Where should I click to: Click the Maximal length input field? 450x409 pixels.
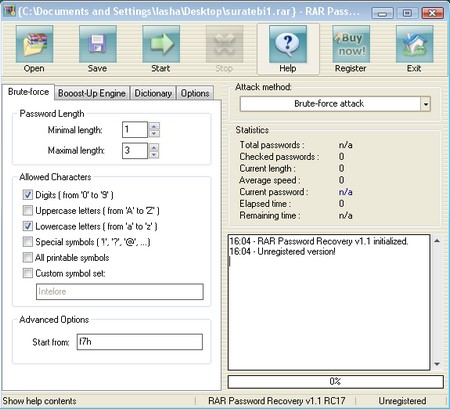point(135,151)
